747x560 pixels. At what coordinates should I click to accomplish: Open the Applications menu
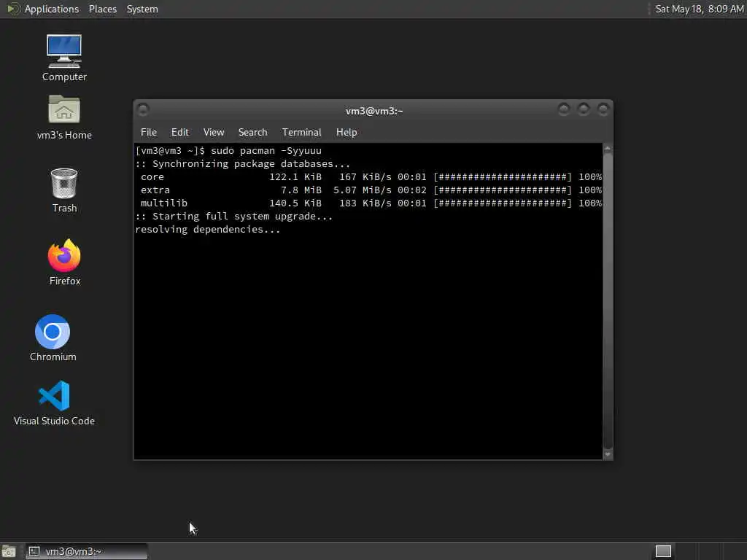(52, 9)
